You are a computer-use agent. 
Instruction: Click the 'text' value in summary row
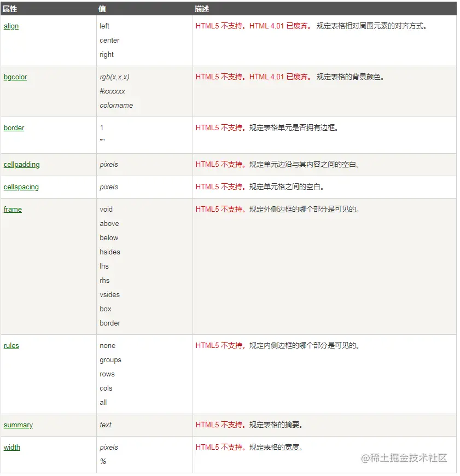pos(105,425)
